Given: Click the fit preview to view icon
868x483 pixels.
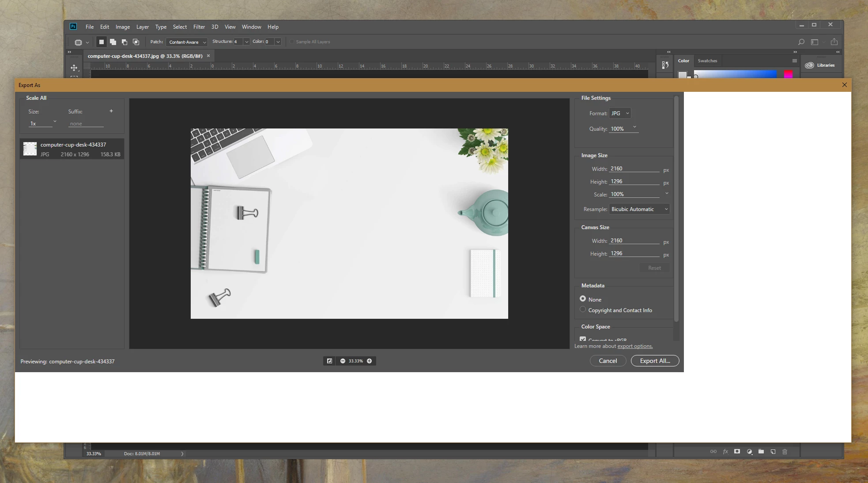Looking at the screenshot, I should (x=329, y=361).
